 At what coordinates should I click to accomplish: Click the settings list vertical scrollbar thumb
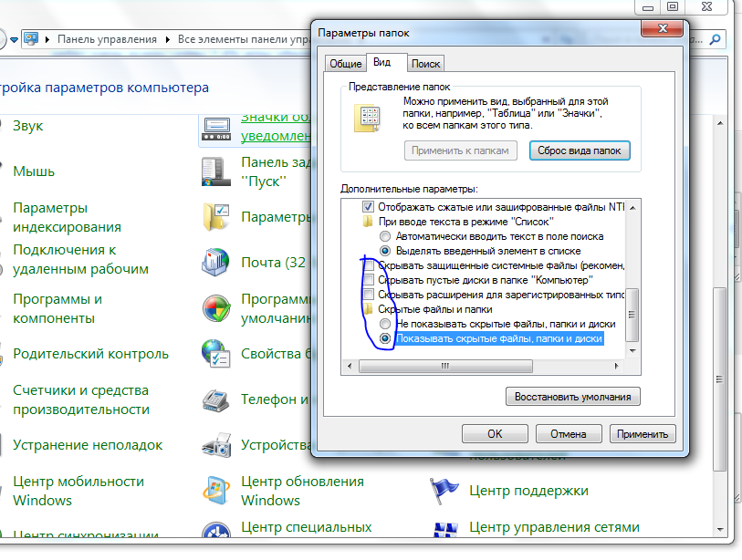point(632,315)
